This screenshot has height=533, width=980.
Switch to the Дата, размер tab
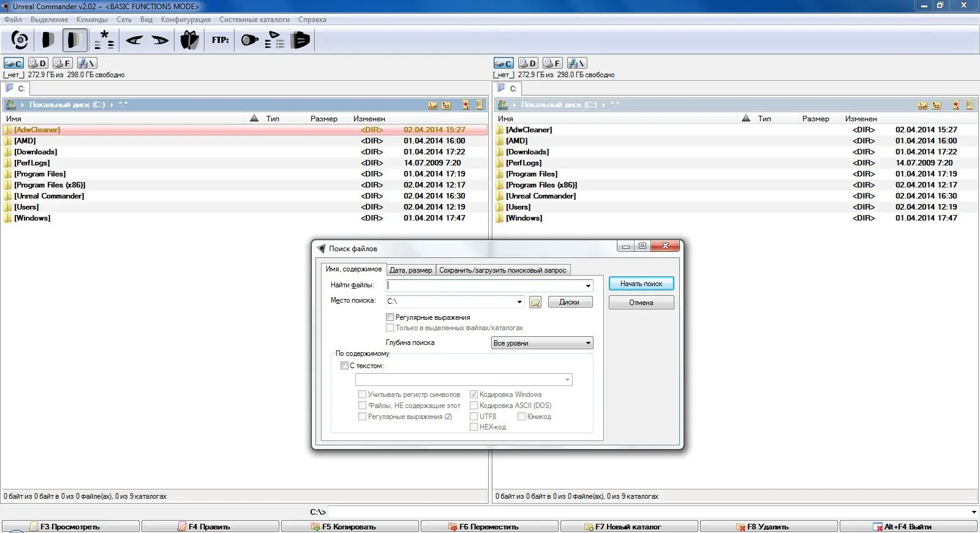click(x=411, y=270)
